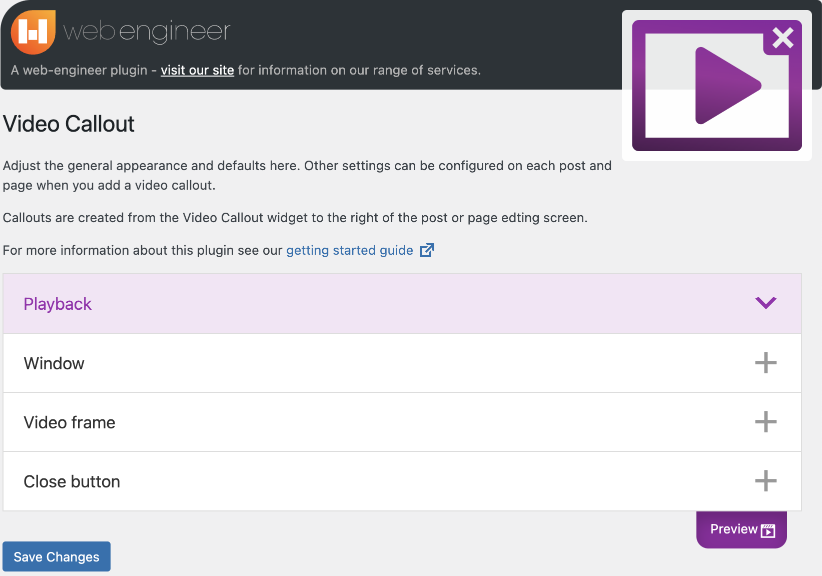The height and width of the screenshot is (576, 822).
Task: Click the orange web engineer logo icon
Action: point(33,32)
